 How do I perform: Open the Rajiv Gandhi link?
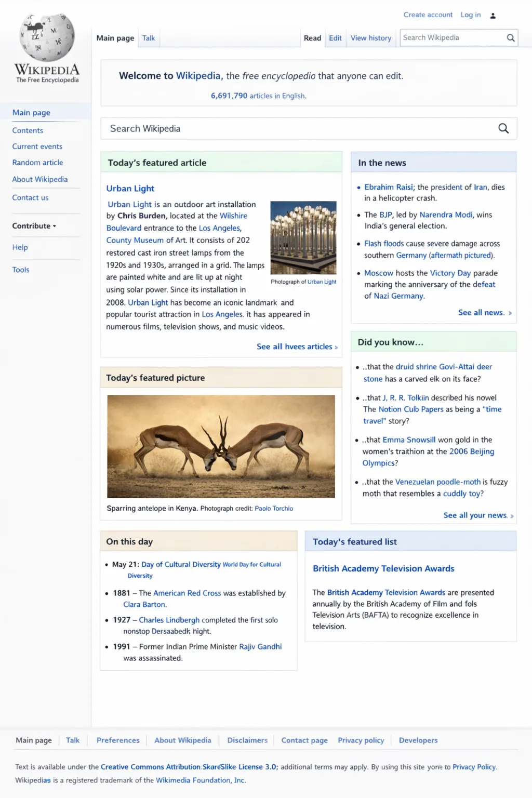coord(260,646)
